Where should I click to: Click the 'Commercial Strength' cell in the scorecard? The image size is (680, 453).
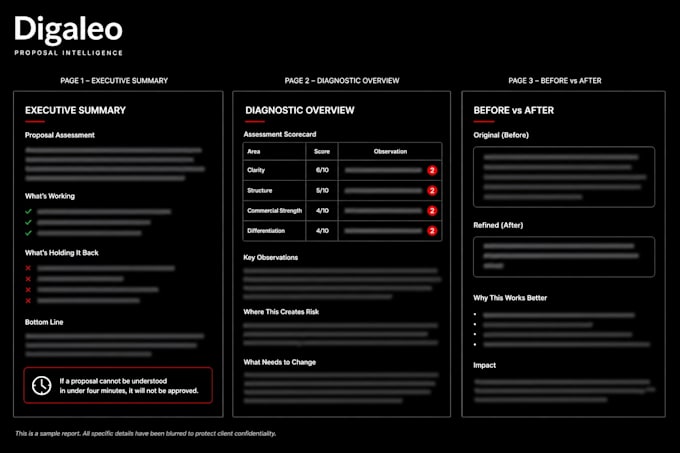pyautogui.click(x=275, y=211)
